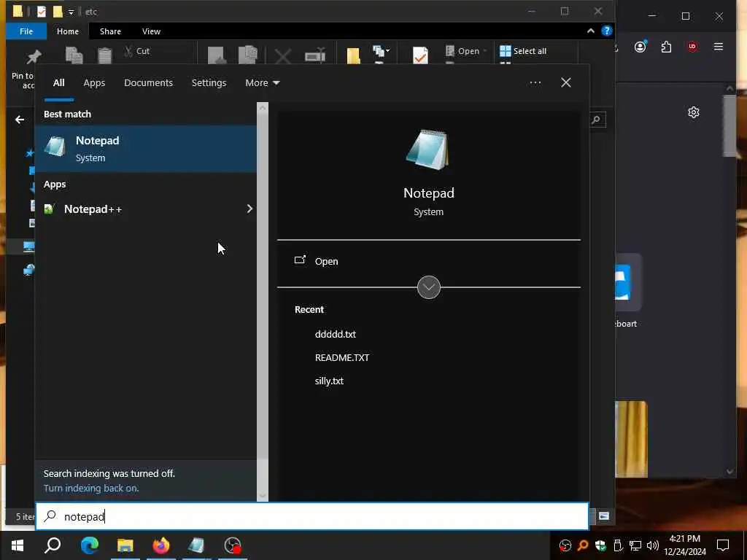Open the recent file ddddd.txt
747x560 pixels.
tap(336, 334)
